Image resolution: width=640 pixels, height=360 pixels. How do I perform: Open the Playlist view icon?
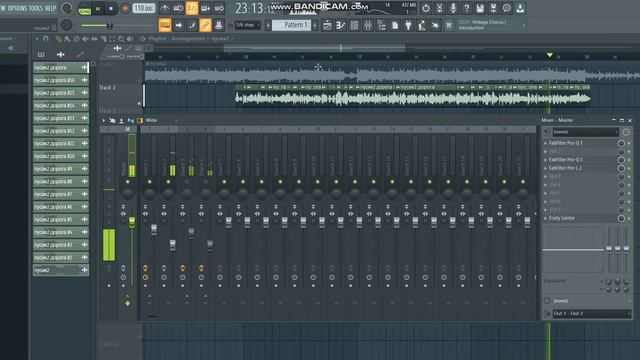pyautogui.click(x=327, y=25)
